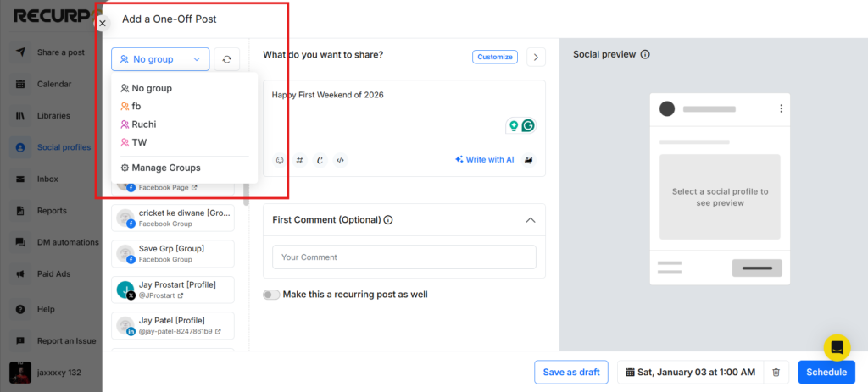
Task: Click the cursive C icon
Action: pyautogui.click(x=320, y=160)
